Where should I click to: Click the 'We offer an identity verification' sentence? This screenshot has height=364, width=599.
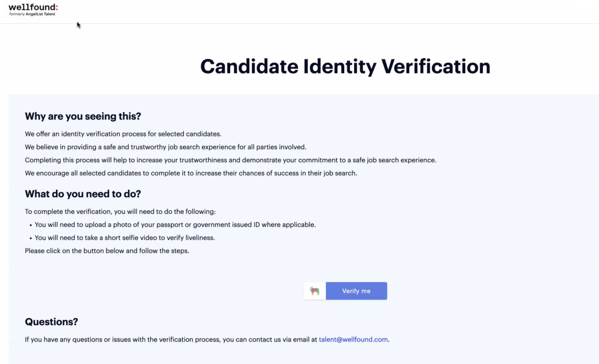coord(123,134)
